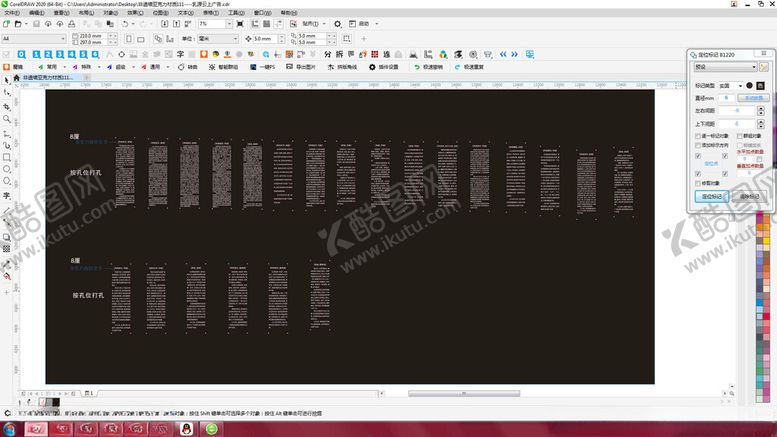
Task: Open the 工具 menu
Action: click(x=236, y=12)
